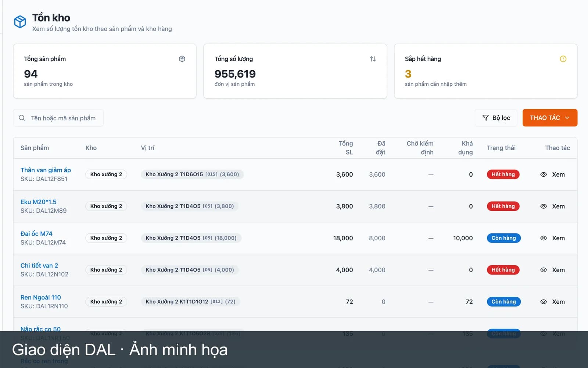Click Còn hàng status on Đai ốc M74 row
The width and height of the screenshot is (588, 368).
[504, 238]
